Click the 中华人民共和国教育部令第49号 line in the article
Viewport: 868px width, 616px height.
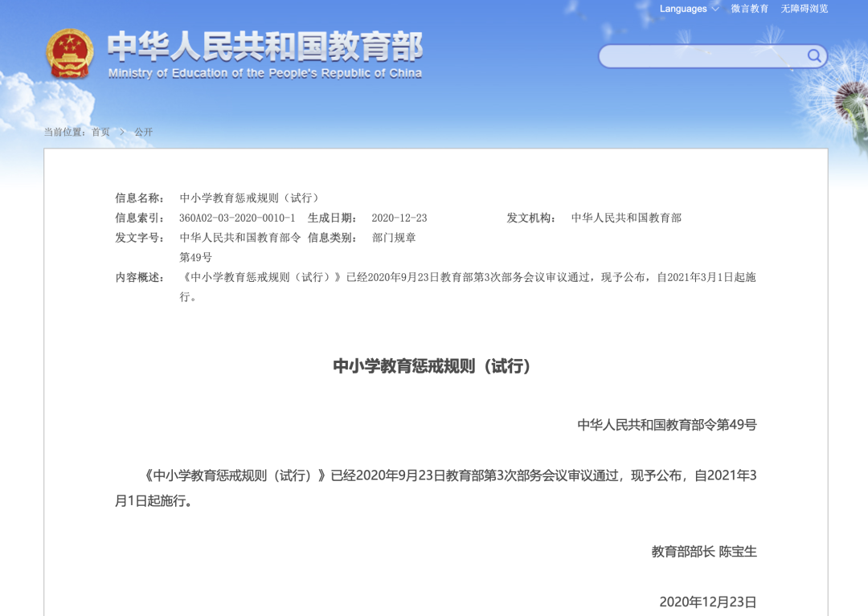point(666,425)
